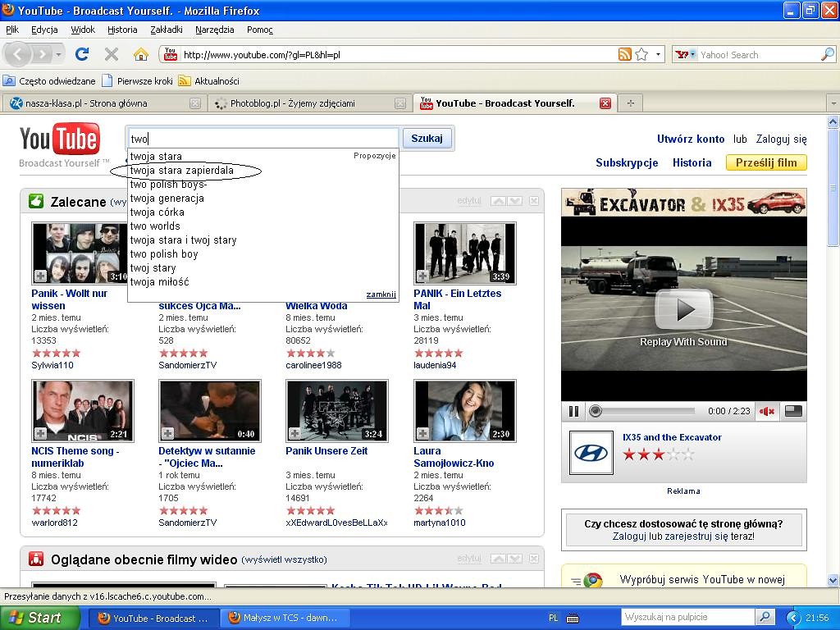Click the Wyszukaj na pulpicie search box
The height and width of the screenshot is (630, 840).
(688, 617)
